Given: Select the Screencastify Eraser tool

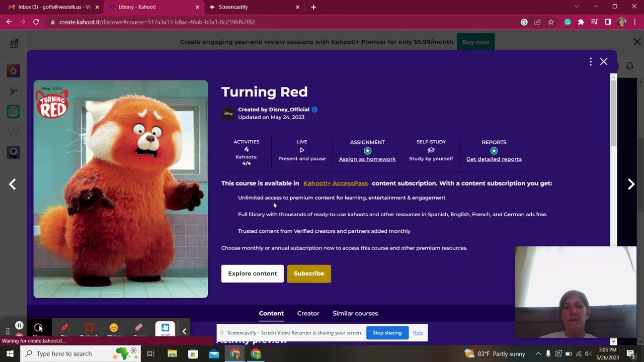Looking at the screenshot, I should click(x=139, y=329).
